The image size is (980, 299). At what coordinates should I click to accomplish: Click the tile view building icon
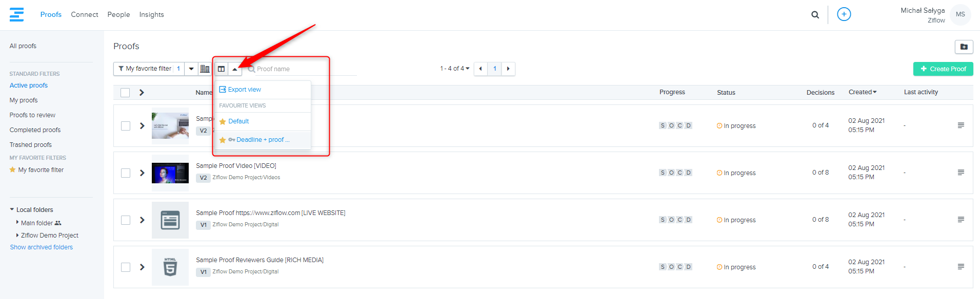point(205,69)
